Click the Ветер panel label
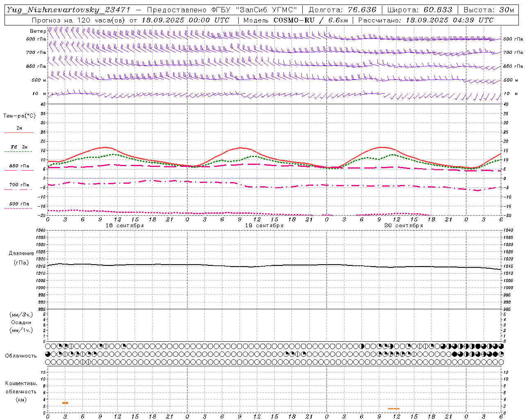Screen dimensions: 525x420 38,31
